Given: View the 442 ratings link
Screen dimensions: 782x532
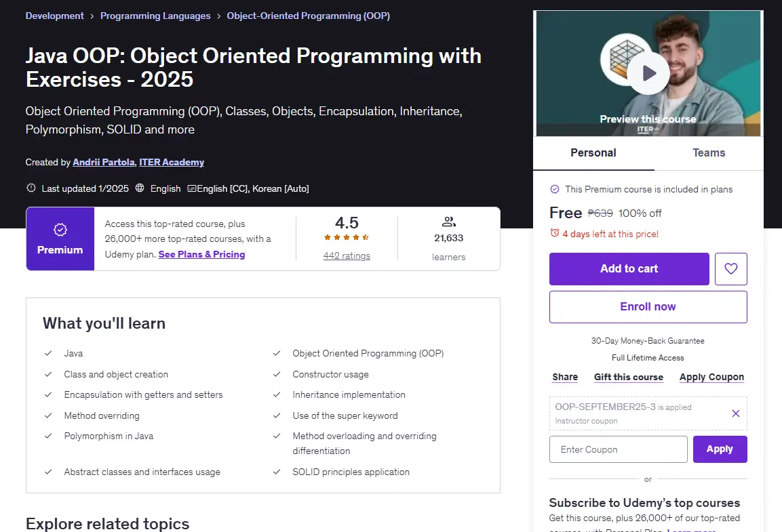Looking at the screenshot, I should tap(347, 256).
